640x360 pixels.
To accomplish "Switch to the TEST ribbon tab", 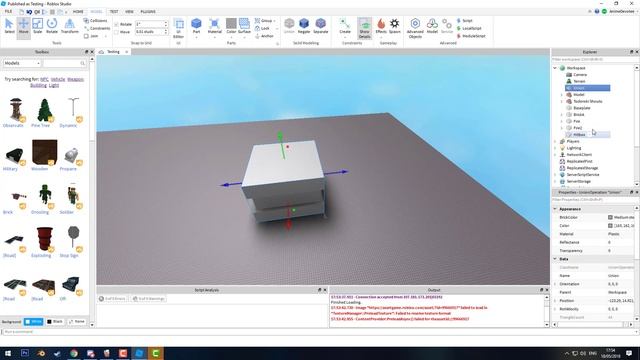I will pos(114,12).
